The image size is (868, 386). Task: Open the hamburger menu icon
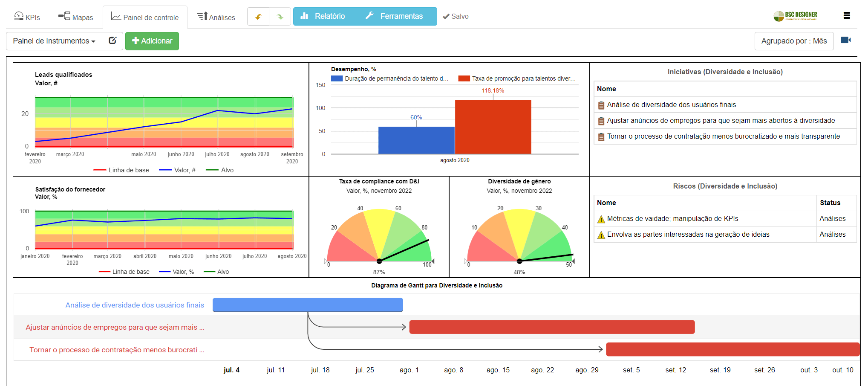(x=847, y=15)
